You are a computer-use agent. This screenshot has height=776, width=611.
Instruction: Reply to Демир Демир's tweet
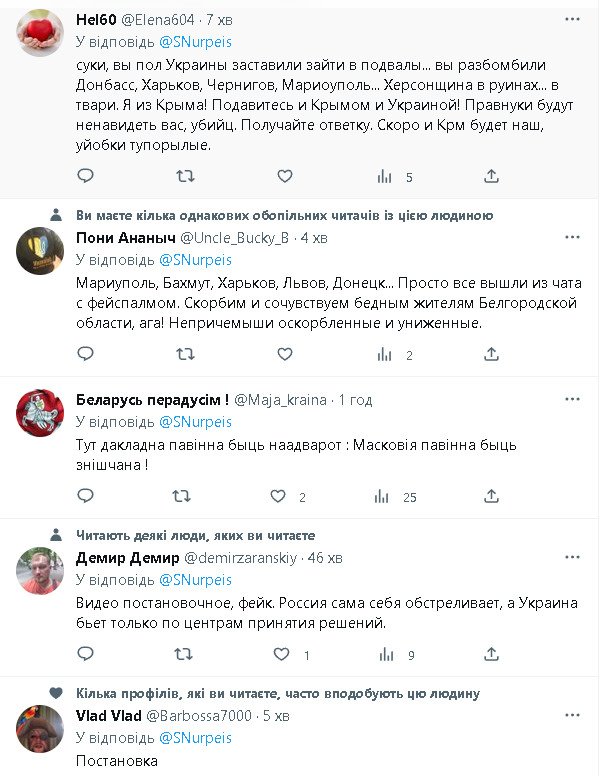click(x=86, y=655)
